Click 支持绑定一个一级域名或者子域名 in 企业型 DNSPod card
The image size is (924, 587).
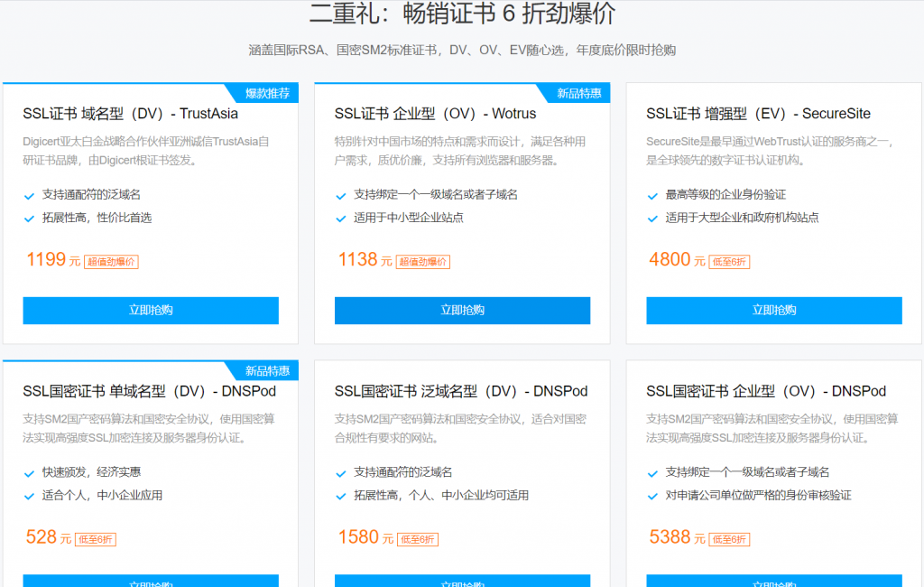click(x=747, y=472)
